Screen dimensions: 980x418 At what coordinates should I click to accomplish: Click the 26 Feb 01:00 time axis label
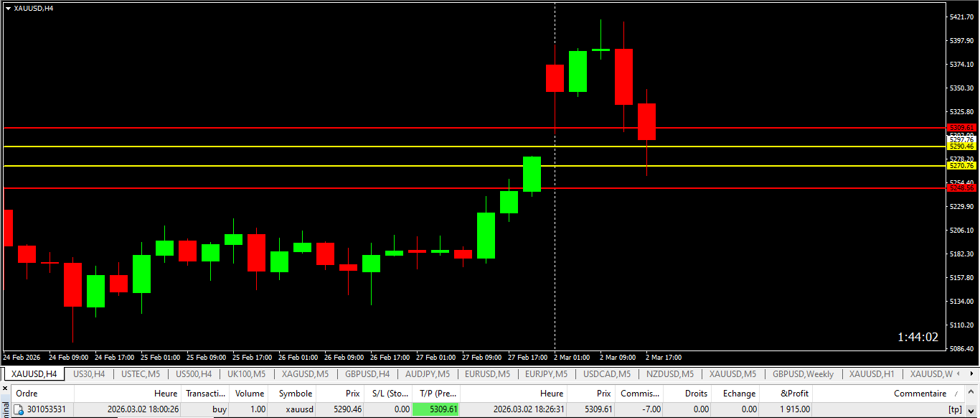(298, 357)
